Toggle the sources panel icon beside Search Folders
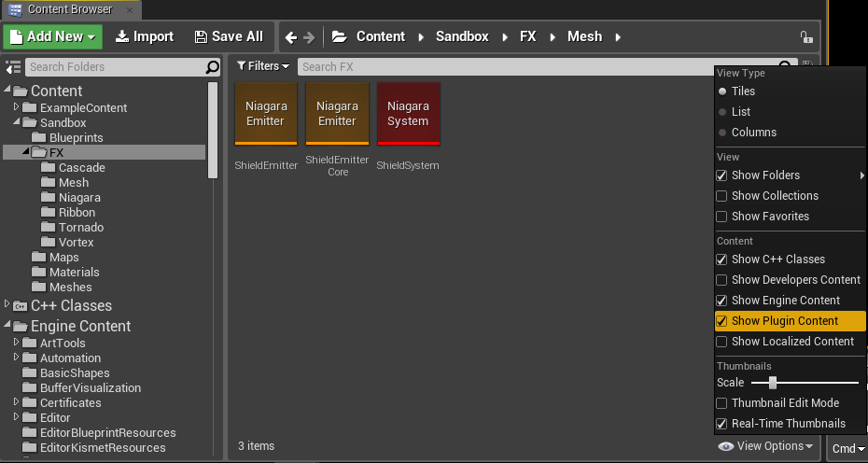Viewport: 868px width, 463px height. click(x=13, y=67)
